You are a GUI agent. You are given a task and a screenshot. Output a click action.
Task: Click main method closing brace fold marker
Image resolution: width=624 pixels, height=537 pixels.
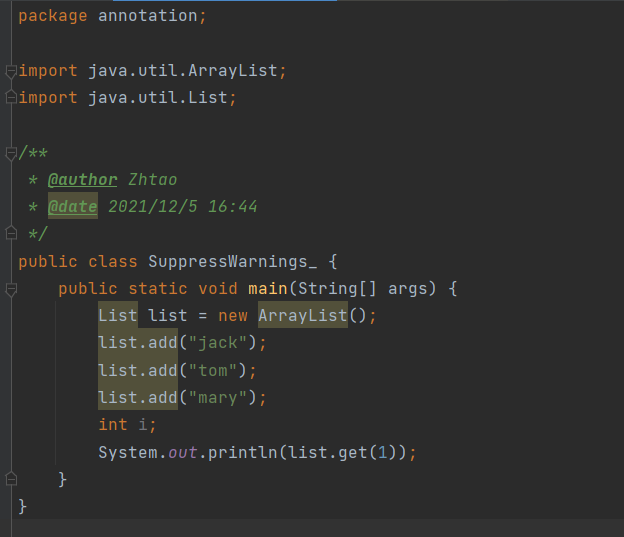click(x=11, y=478)
